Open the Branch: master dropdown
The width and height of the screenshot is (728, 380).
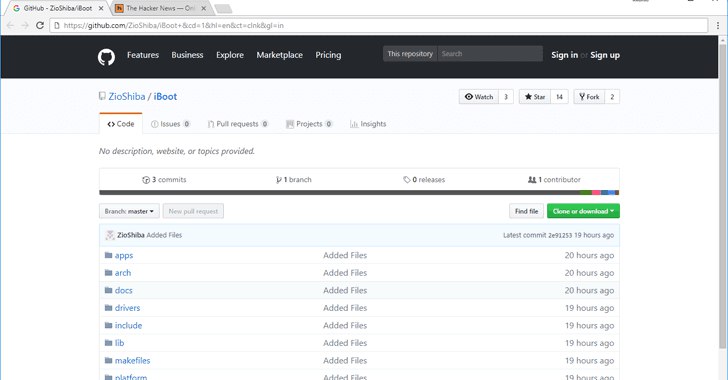click(129, 211)
